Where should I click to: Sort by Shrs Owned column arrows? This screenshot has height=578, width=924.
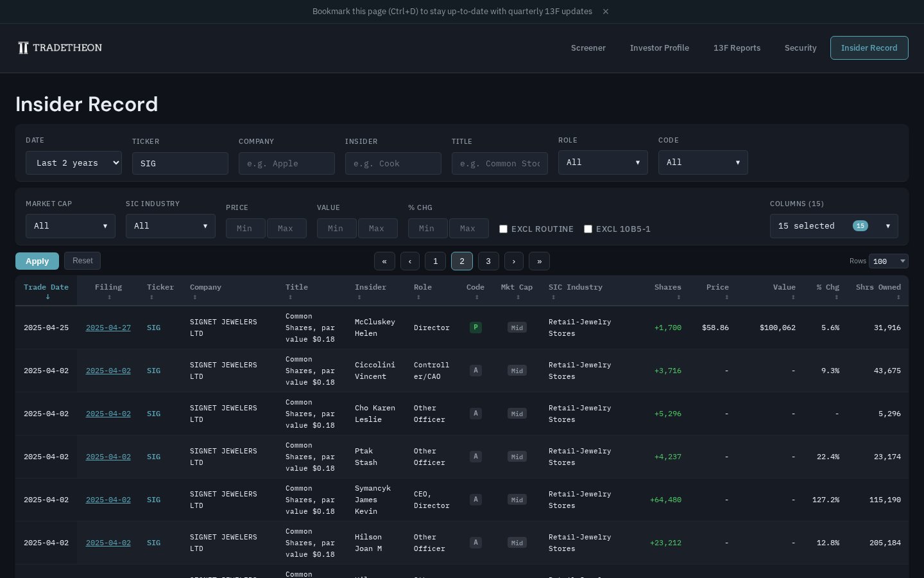[x=898, y=297]
